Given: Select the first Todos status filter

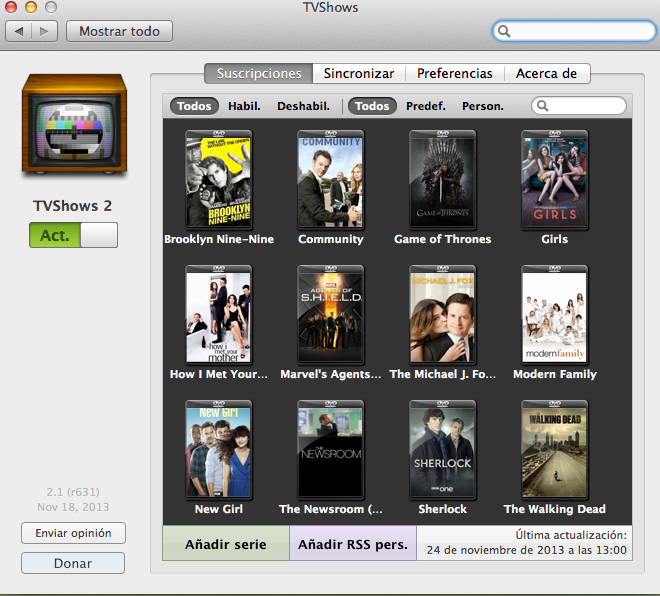Looking at the screenshot, I should coord(194,106).
